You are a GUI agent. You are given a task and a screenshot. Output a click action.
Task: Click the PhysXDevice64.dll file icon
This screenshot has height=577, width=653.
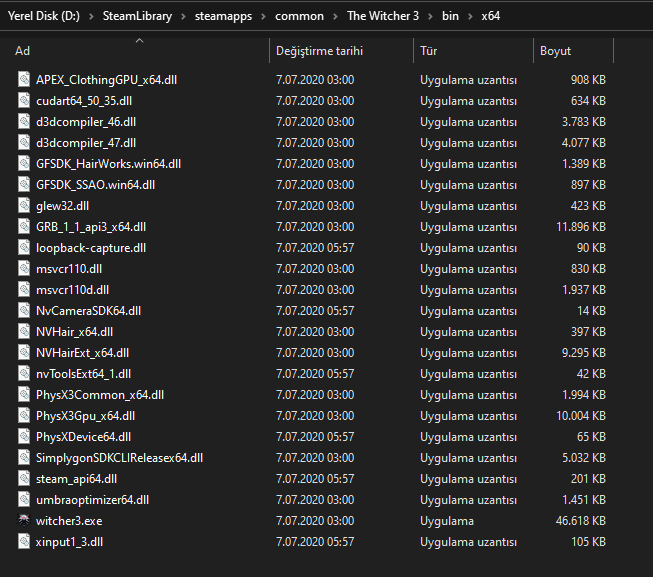coord(24,436)
